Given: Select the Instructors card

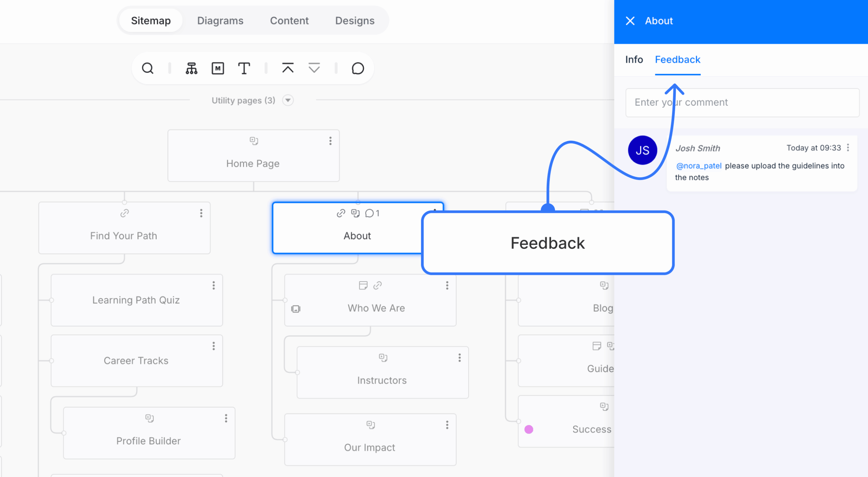Looking at the screenshot, I should click(x=383, y=372).
